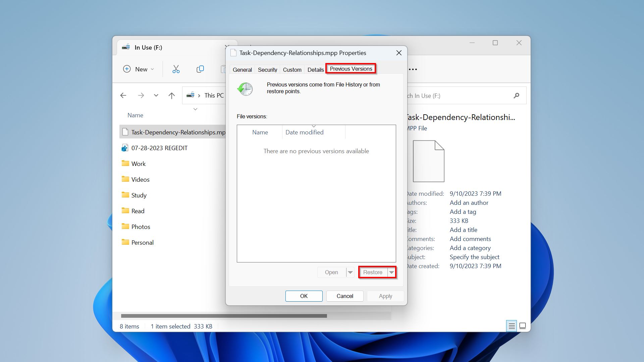Image resolution: width=644 pixels, height=362 pixels.
Task: Click the Name column header
Action: [x=260, y=132]
